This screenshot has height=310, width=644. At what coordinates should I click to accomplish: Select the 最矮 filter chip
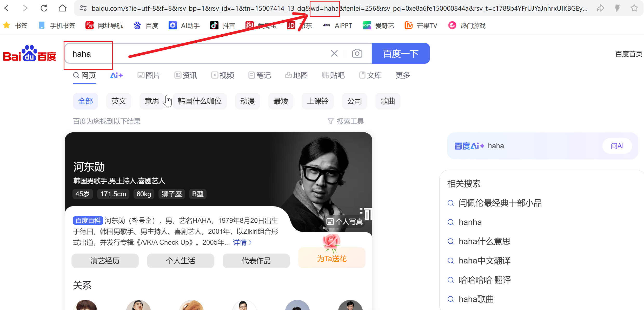click(x=281, y=101)
